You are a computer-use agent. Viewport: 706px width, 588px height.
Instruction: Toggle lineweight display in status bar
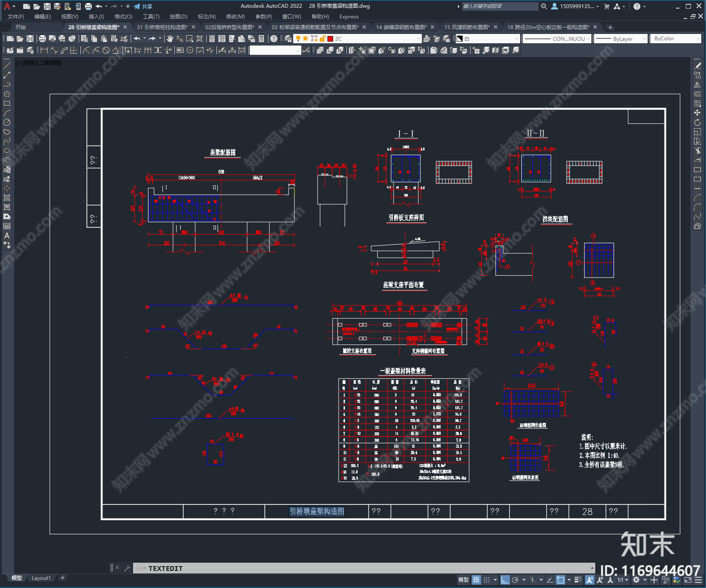(x=578, y=580)
